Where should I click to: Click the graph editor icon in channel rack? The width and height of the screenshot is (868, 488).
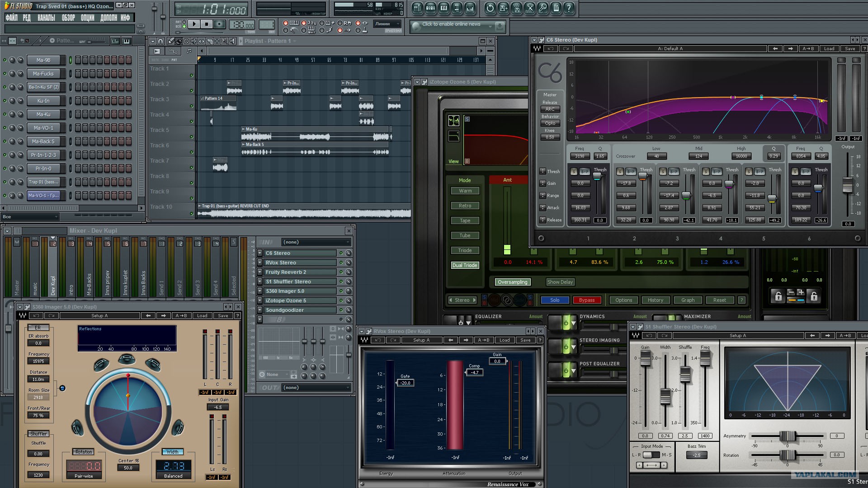click(115, 41)
